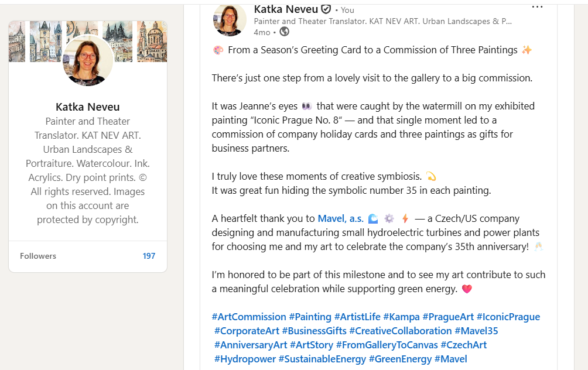
Task: Click the verified badge beside Katka Neveu
Action: [326, 9]
